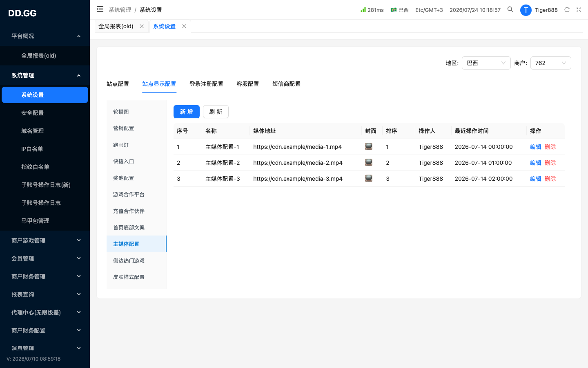Expand the 会员管理 menu
588x368 pixels.
coord(45,258)
